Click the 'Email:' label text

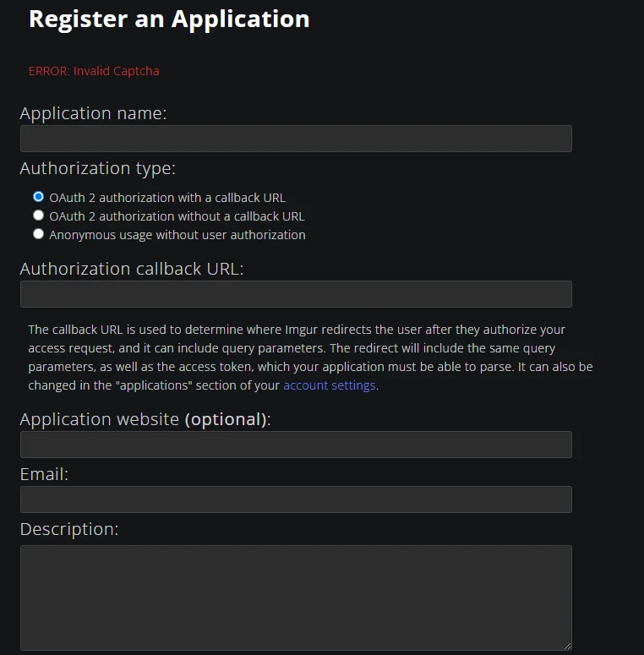(x=44, y=474)
